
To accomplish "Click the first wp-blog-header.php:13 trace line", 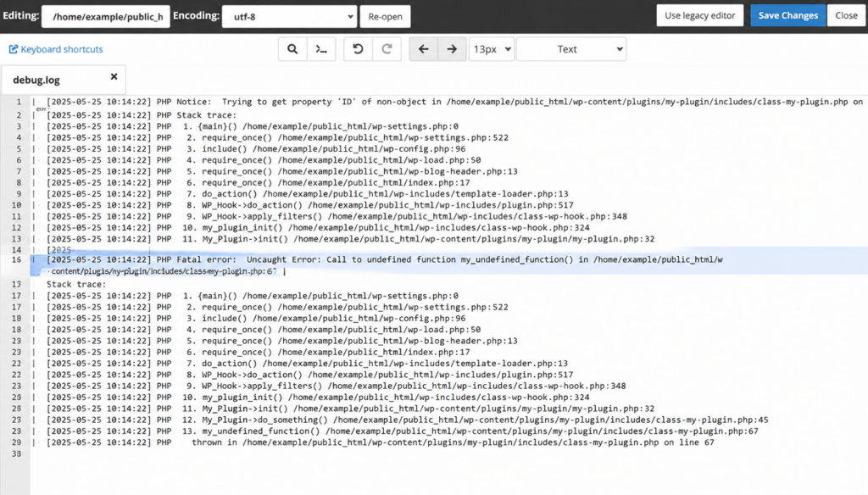I will (281, 172).
